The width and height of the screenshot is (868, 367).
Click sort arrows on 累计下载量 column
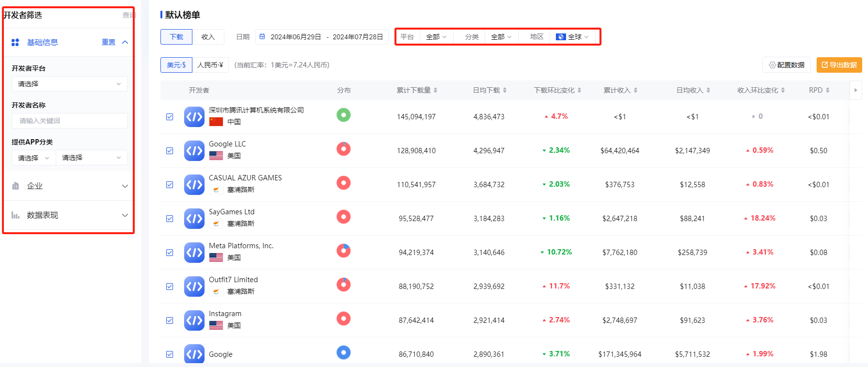(x=436, y=90)
